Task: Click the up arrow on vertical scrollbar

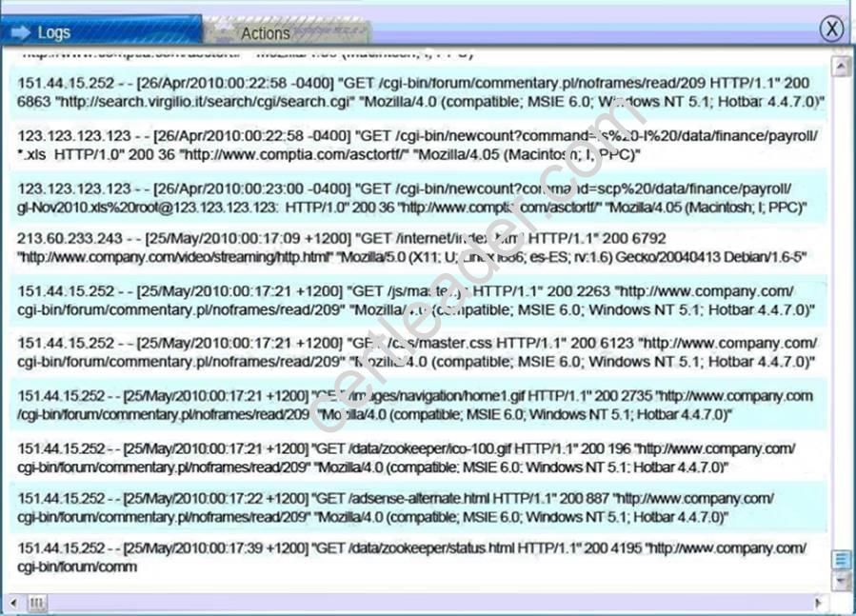Action: pos(840,66)
